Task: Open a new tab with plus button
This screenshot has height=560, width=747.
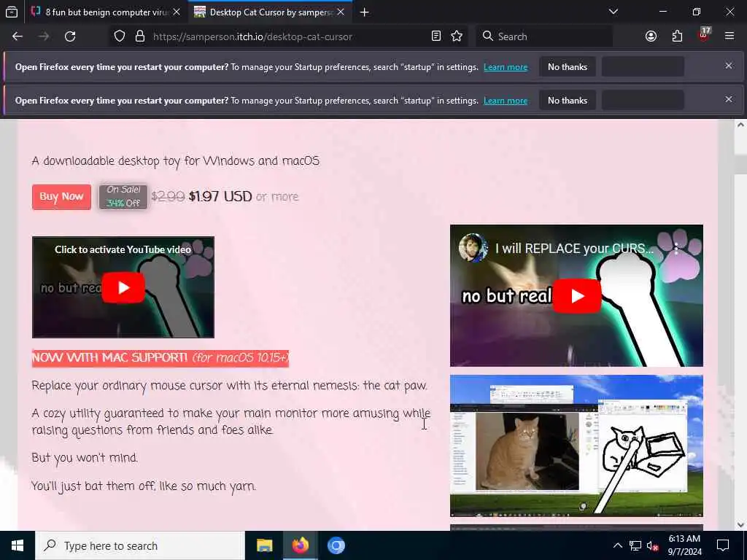Action: pos(365,12)
